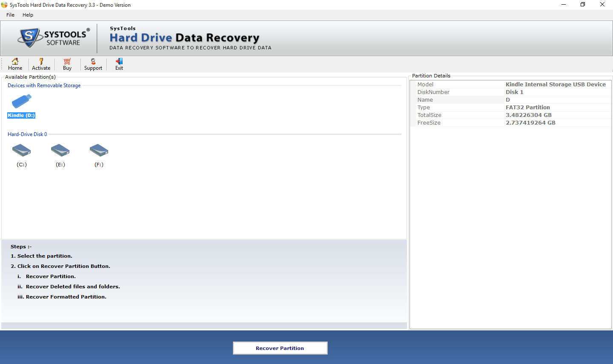Click the Hard Drive Data Recovery banner title
Screen dimensions: 613x364
(x=184, y=38)
